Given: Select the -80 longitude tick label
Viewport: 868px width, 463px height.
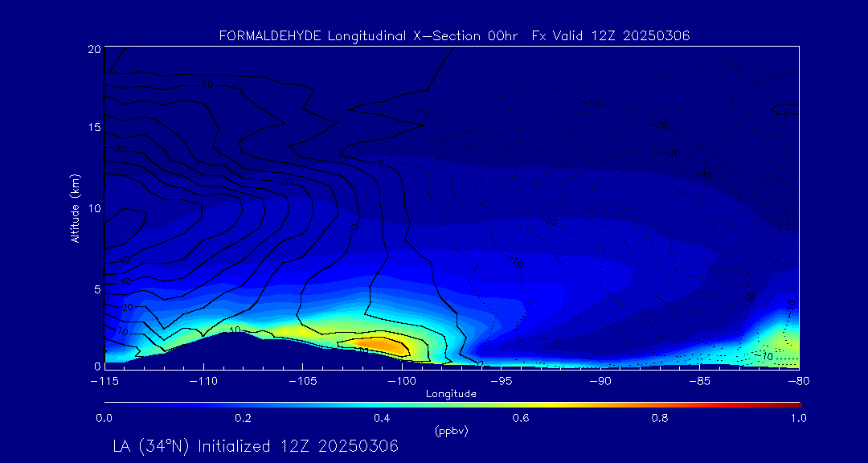Looking at the screenshot, I should click(799, 382).
